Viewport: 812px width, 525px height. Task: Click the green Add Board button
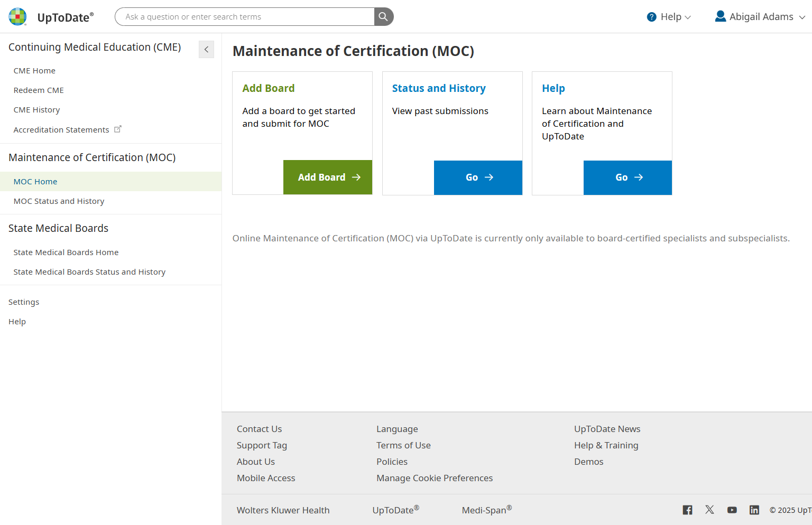[x=328, y=177]
